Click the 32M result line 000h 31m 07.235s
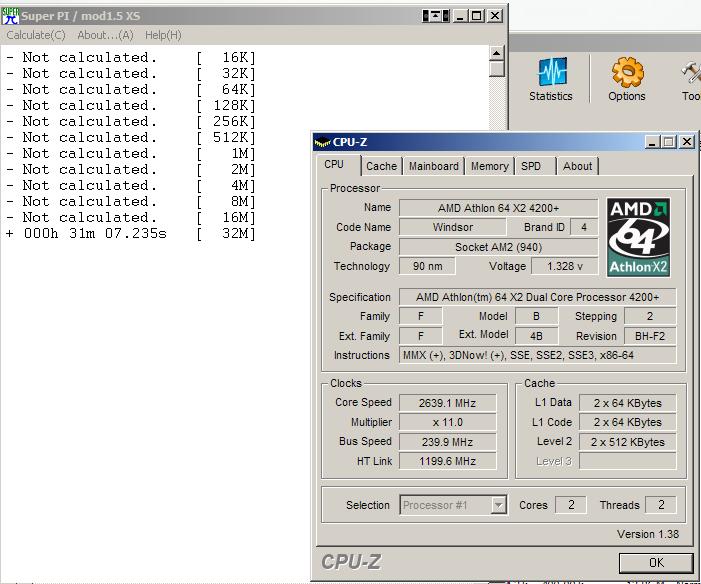 click(131, 233)
